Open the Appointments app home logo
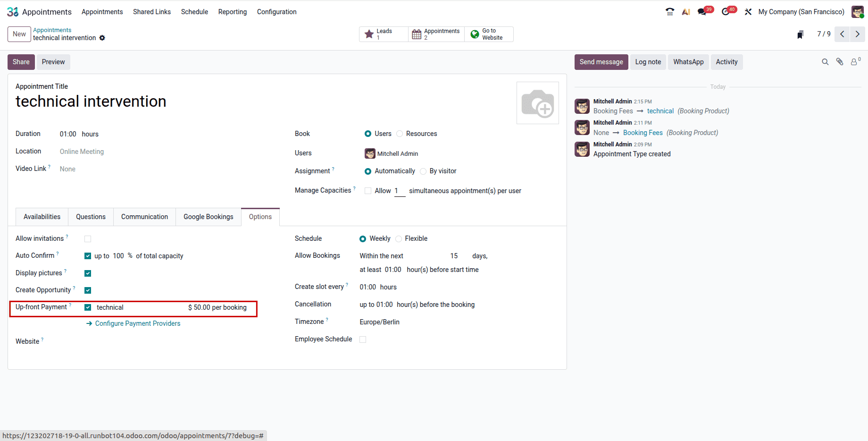Viewport: 868px width, 441px height. [x=13, y=12]
